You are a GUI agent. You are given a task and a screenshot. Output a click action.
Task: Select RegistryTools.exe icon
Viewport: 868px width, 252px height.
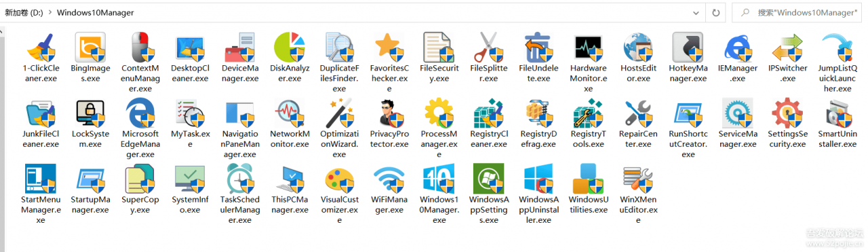(589, 113)
